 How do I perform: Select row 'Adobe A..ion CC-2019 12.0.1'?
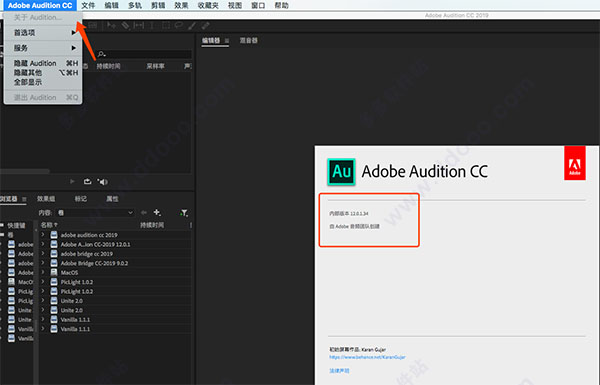(x=116, y=244)
